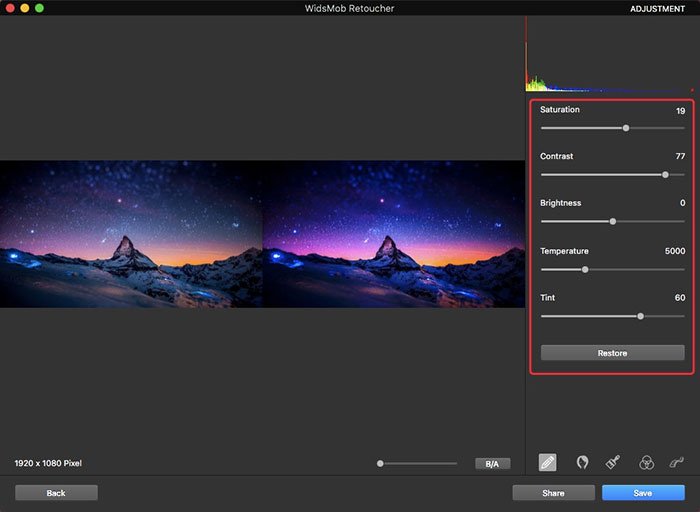This screenshot has height=512, width=700.
Task: Click the ADJUSTMENT panel title
Action: click(x=657, y=9)
